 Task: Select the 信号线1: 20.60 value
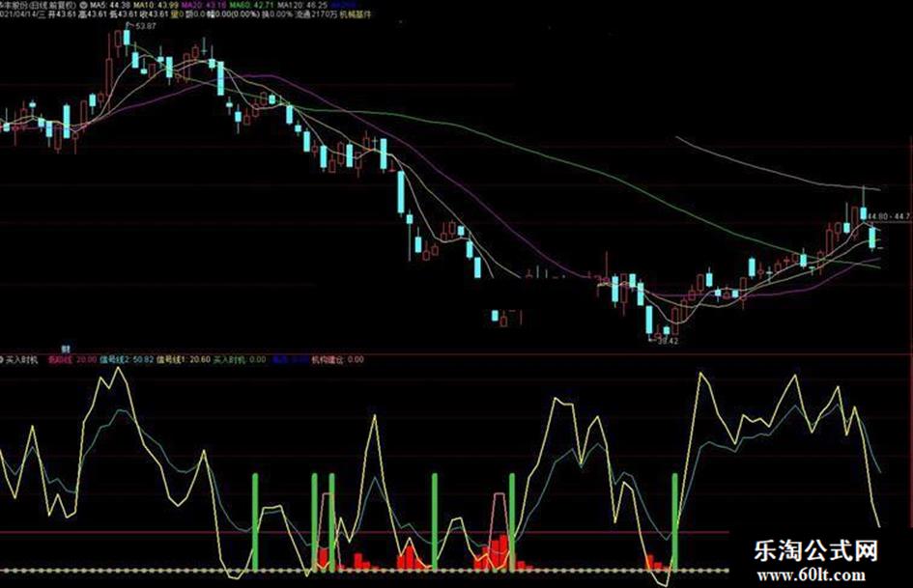click(x=184, y=360)
